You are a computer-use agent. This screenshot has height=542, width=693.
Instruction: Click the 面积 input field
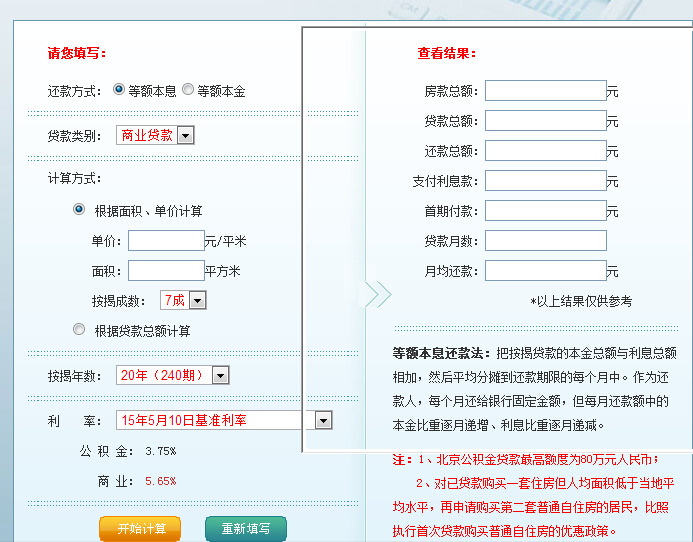click(166, 271)
